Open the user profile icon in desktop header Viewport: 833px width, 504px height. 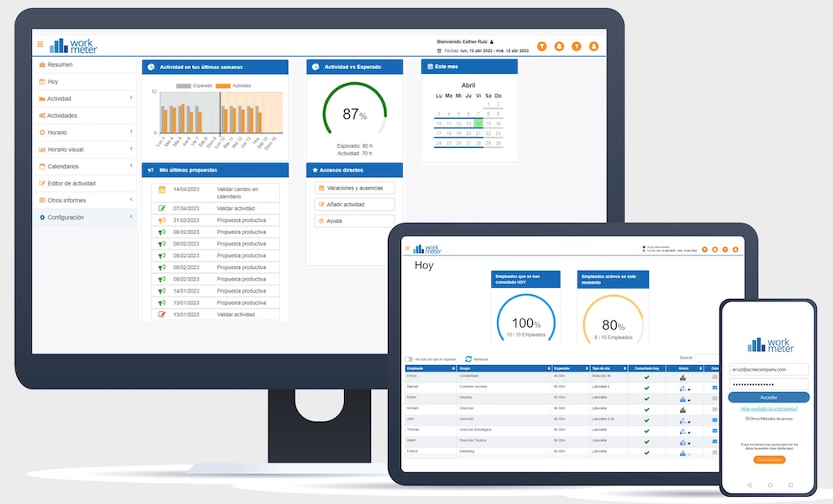point(594,46)
